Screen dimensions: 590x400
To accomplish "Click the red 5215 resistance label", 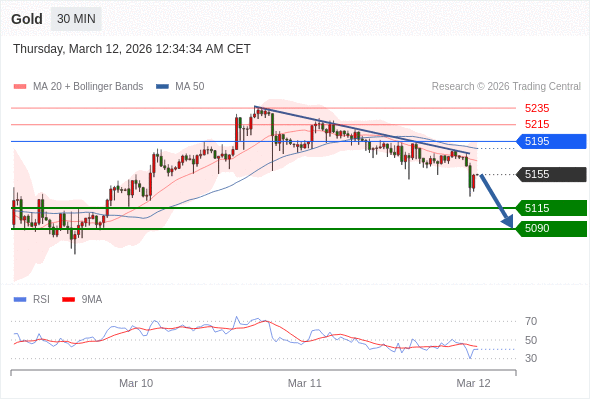I will [x=537, y=124].
